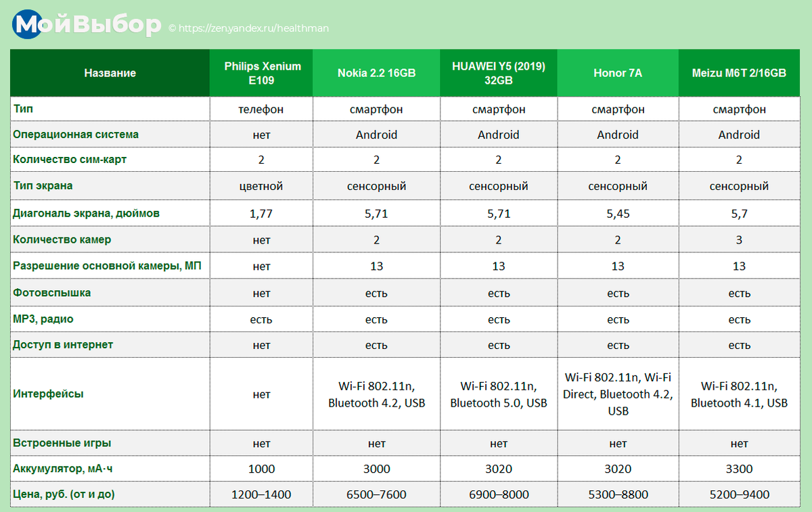The image size is (812, 512).
Task: Select the 3020 battery value for HUAWEI Y5
Action: click(x=499, y=469)
